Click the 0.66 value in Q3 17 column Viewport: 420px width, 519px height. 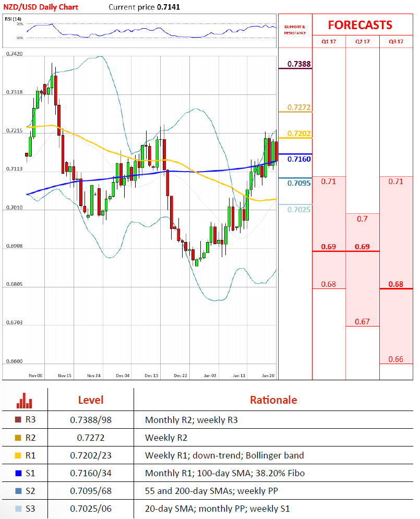(396, 359)
